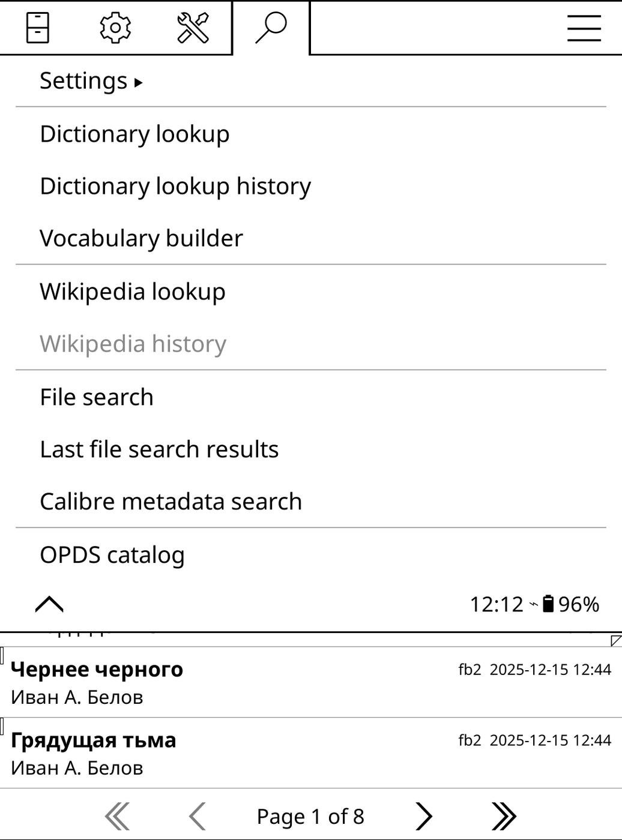622x840 pixels.
Task: Jump to last page of file list
Action: point(503,816)
